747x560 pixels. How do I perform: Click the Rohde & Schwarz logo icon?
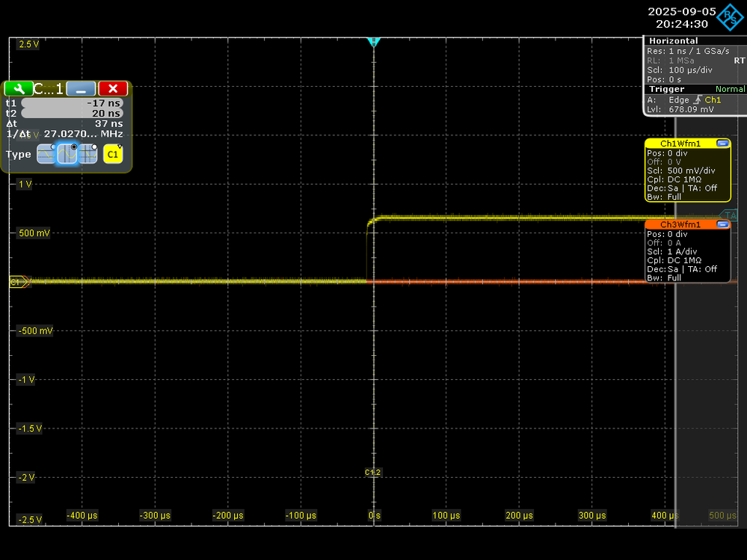(731, 16)
